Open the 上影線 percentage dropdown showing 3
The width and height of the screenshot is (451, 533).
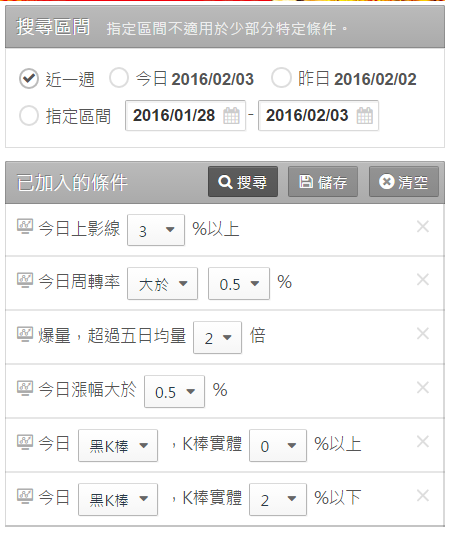point(156,230)
